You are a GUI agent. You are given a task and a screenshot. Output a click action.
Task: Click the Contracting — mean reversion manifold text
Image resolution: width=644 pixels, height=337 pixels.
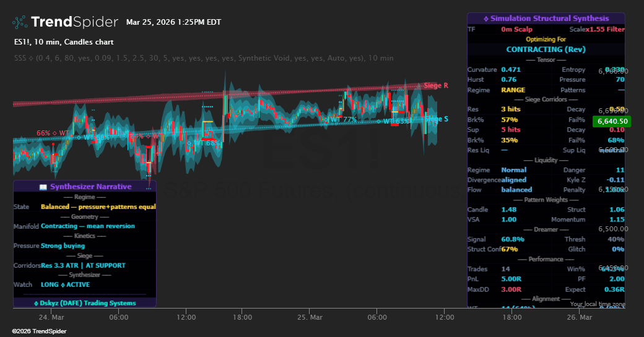click(88, 226)
